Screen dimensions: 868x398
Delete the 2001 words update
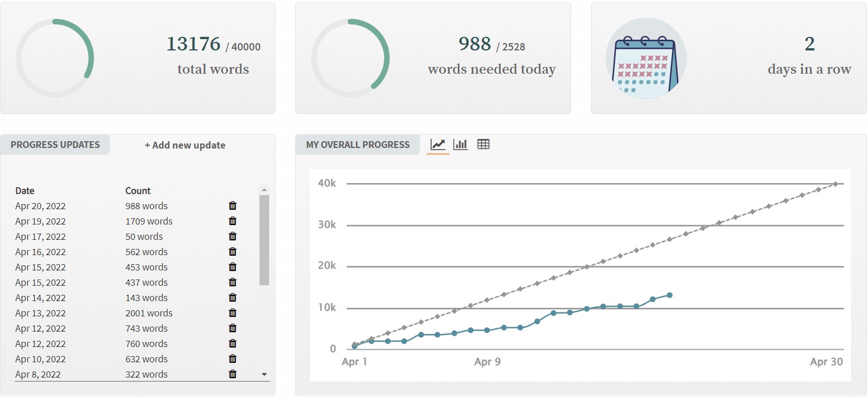click(232, 313)
